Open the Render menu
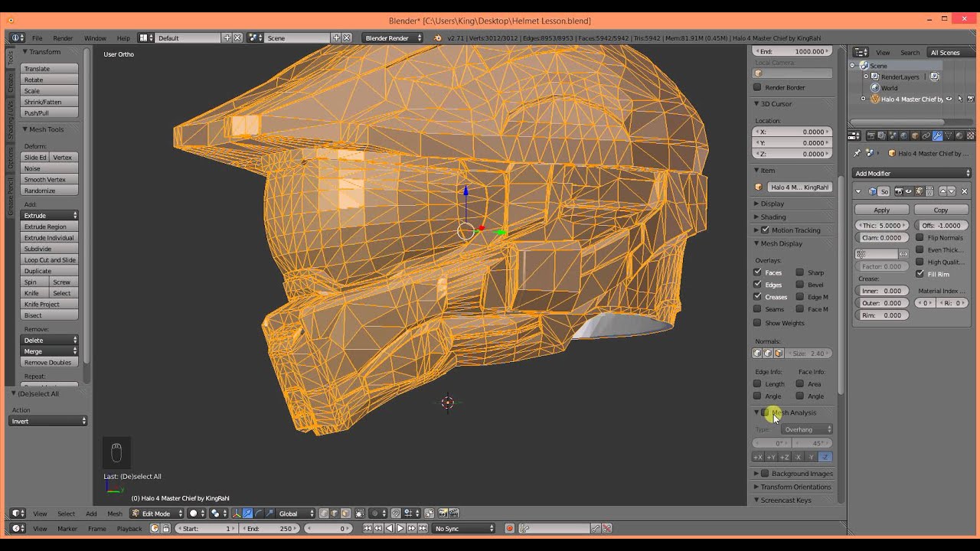This screenshot has width=980, height=551. point(63,38)
